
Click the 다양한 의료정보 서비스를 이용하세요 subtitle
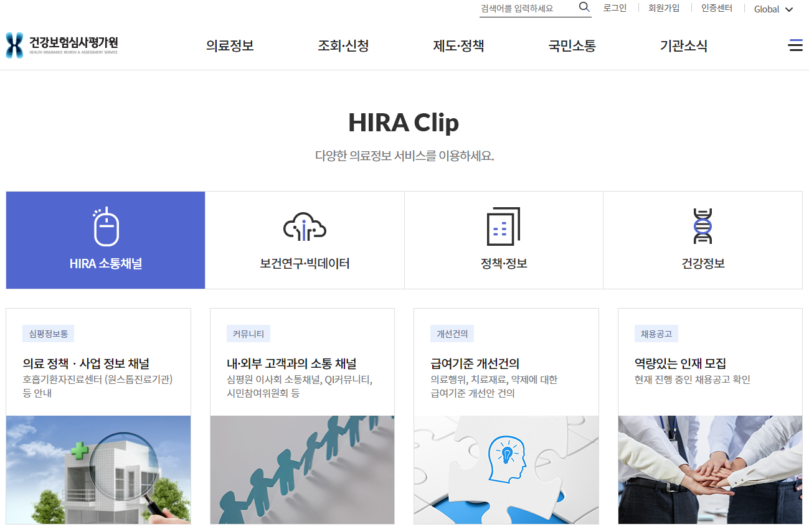point(404,156)
